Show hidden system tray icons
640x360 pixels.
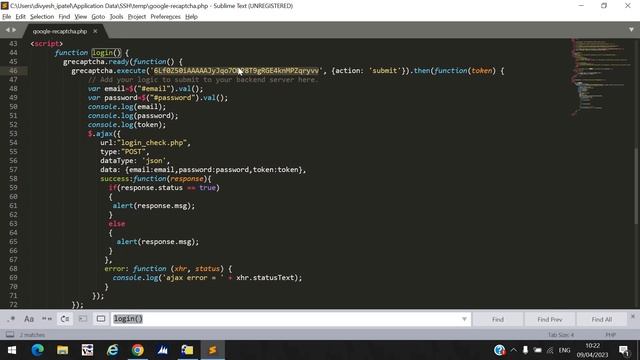pyautogui.click(x=513, y=350)
